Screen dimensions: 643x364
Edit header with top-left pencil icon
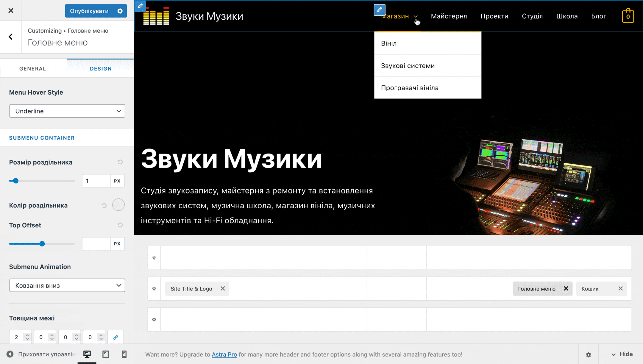click(x=140, y=6)
